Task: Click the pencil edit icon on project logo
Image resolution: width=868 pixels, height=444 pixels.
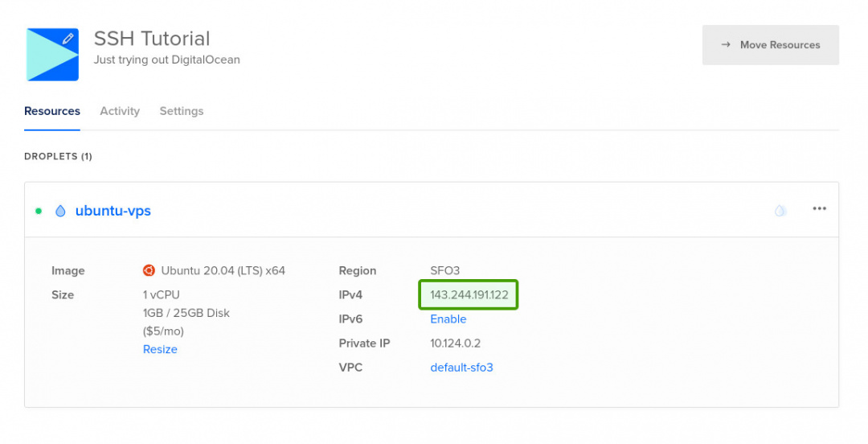Action: 68,39
